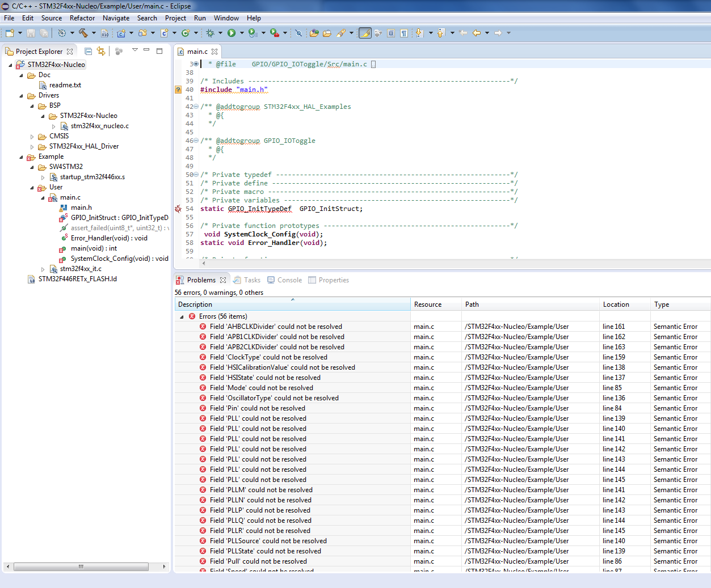The height and width of the screenshot is (588, 711).
Task: Click the Debug bug icon in toolbar
Action: [211, 33]
